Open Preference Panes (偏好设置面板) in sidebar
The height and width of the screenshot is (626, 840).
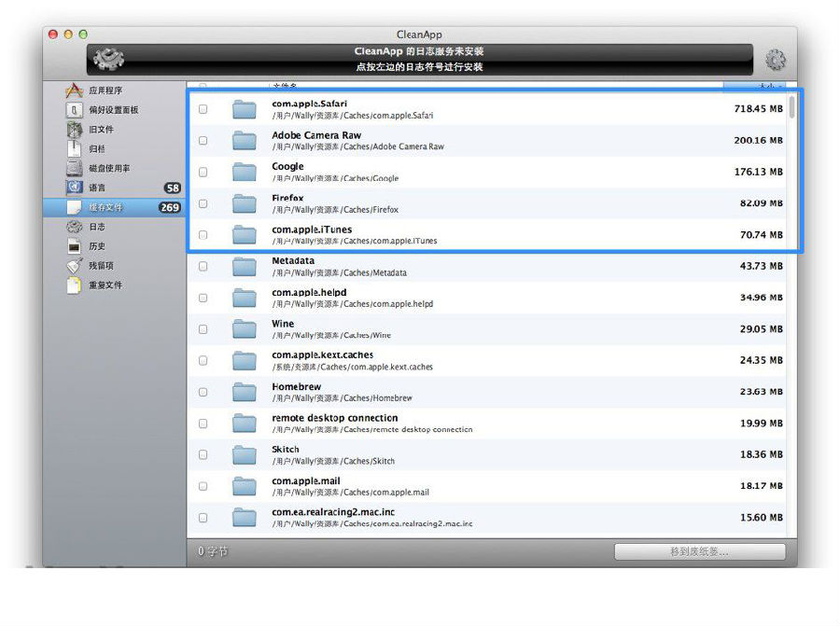(x=113, y=110)
